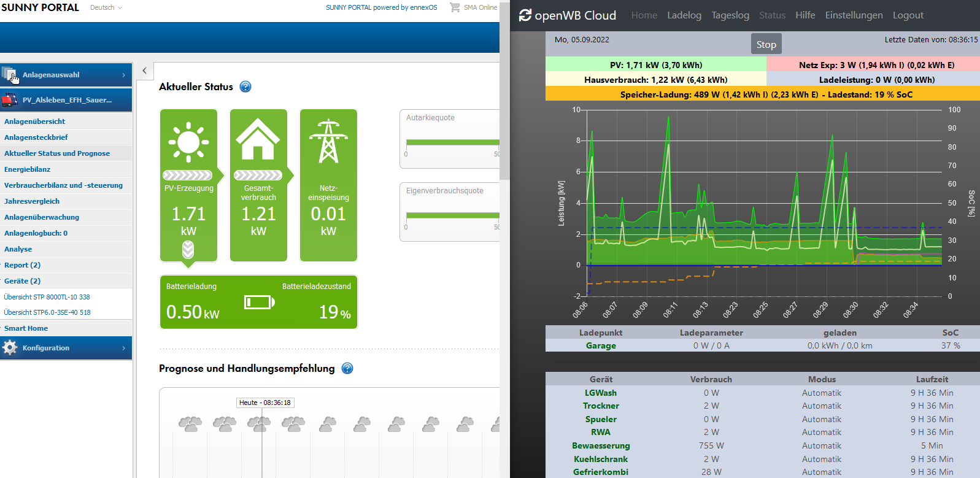
Task: Collapse the left sidebar with arrow
Action: point(144,71)
